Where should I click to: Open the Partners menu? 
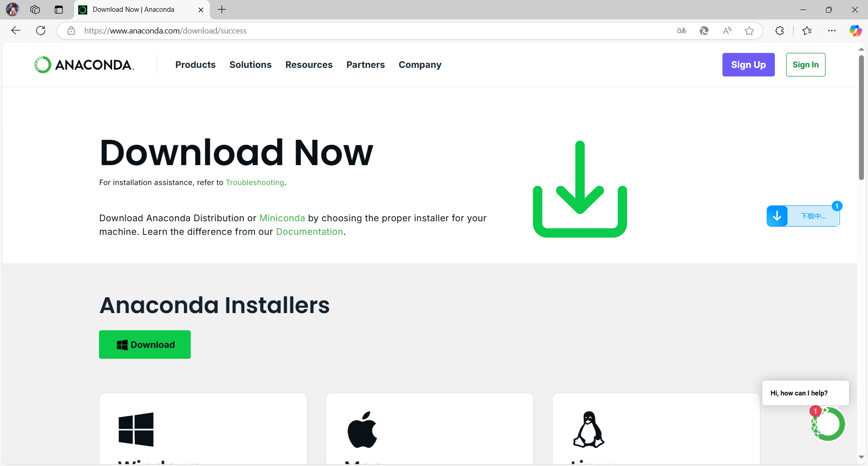pyautogui.click(x=365, y=65)
